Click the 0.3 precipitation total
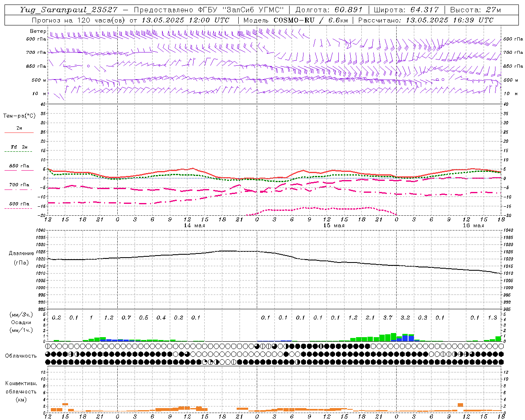 tap(422, 317)
